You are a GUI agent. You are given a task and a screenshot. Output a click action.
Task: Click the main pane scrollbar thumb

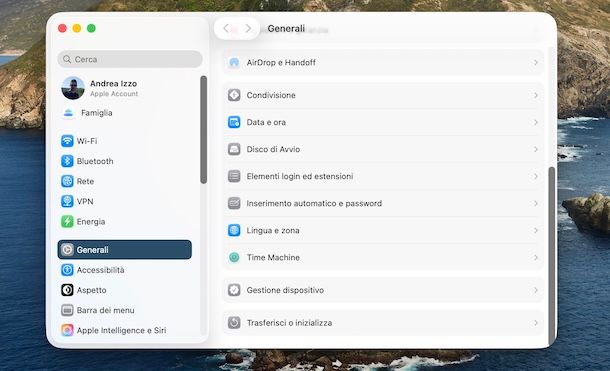[551, 256]
